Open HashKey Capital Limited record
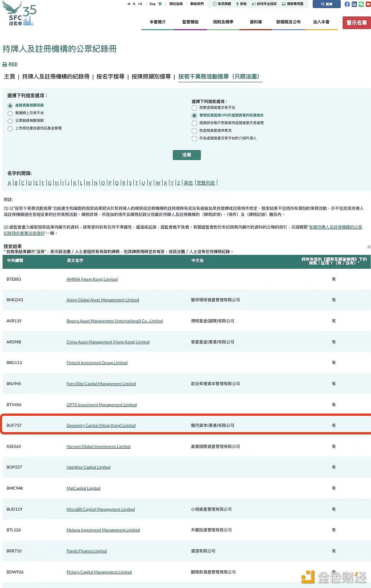Image resolution: width=371 pixels, height=588 pixels. tap(89, 467)
